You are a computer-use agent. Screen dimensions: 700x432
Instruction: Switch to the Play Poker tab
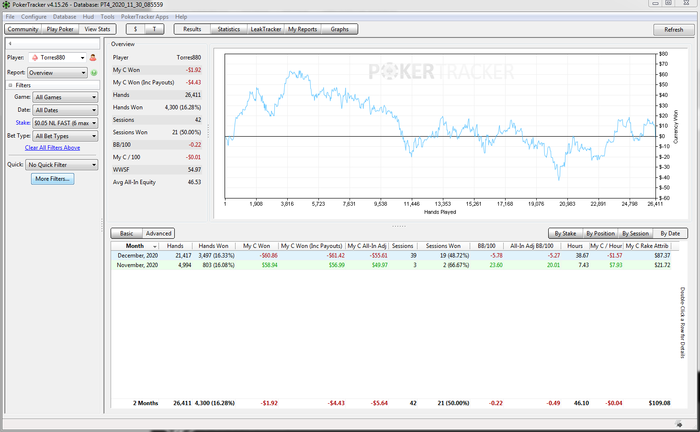click(60, 29)
